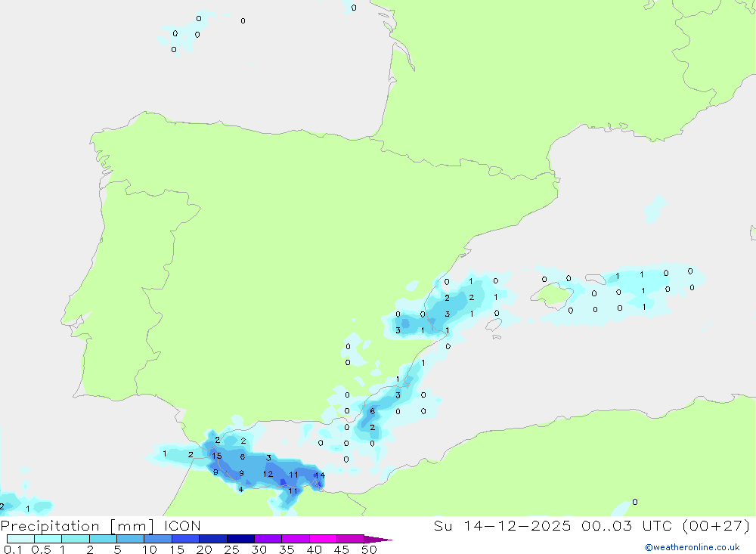Click the 45 label under the legend

coord(342,549)
